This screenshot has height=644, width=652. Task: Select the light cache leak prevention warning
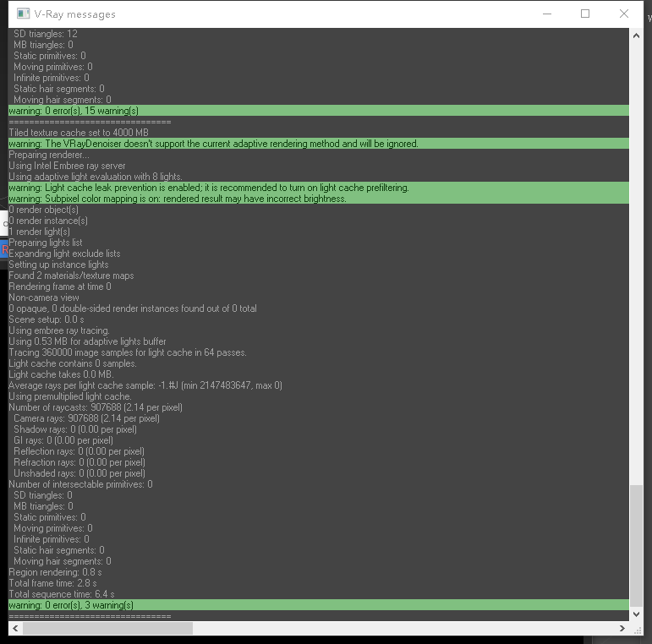tap(319, 188)
